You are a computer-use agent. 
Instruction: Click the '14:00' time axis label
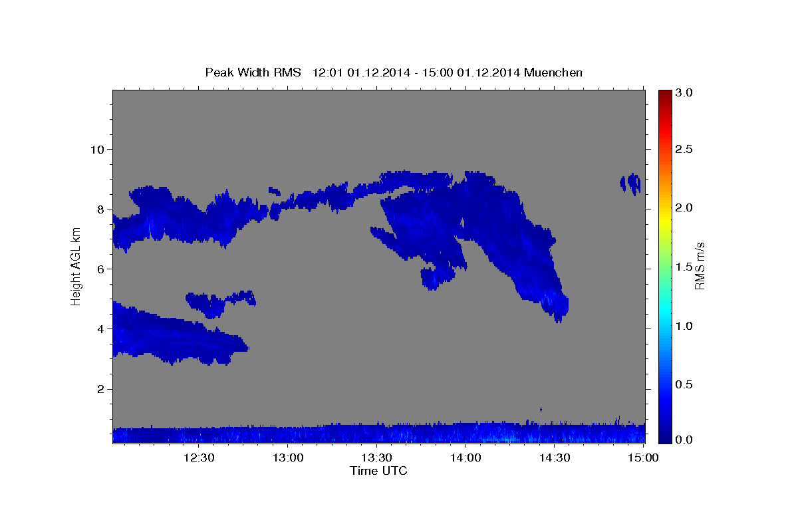tap(465, 458)
